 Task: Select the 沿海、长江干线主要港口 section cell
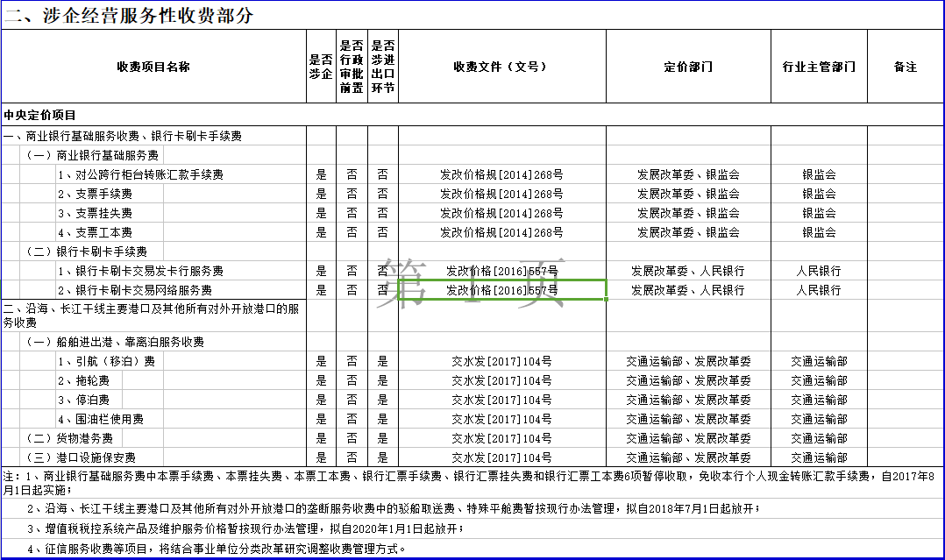(153, 315)
